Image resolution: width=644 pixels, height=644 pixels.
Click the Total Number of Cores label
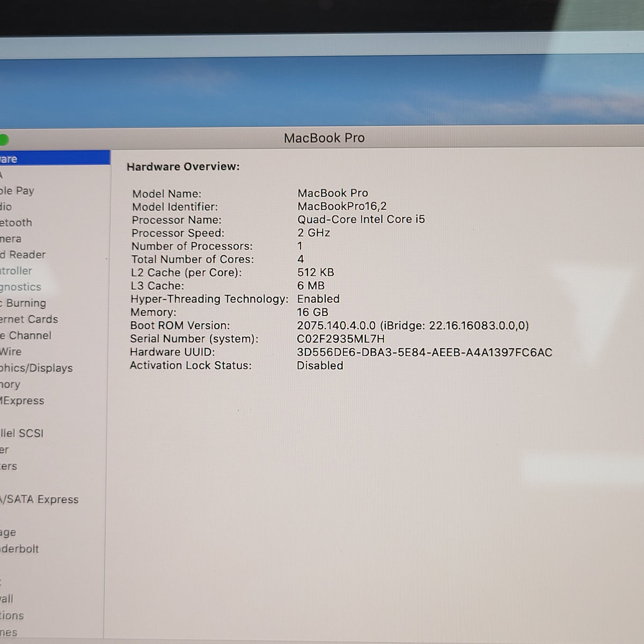click(193, 259)
